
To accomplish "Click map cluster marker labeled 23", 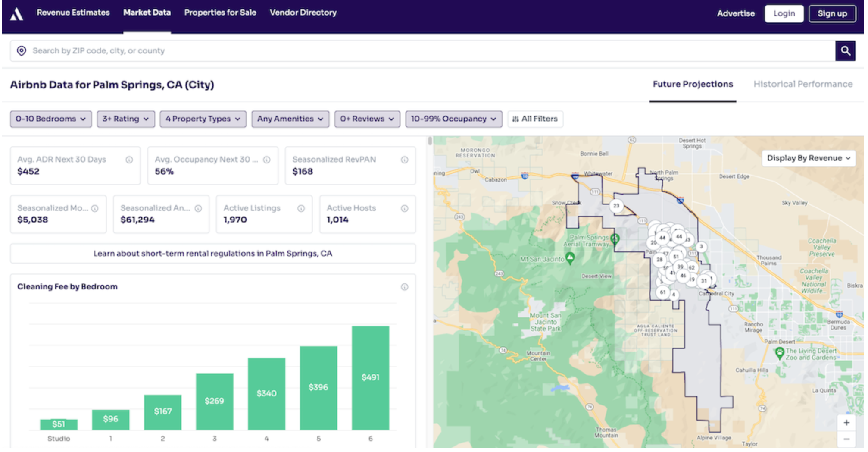I will (x=616, y=206).
